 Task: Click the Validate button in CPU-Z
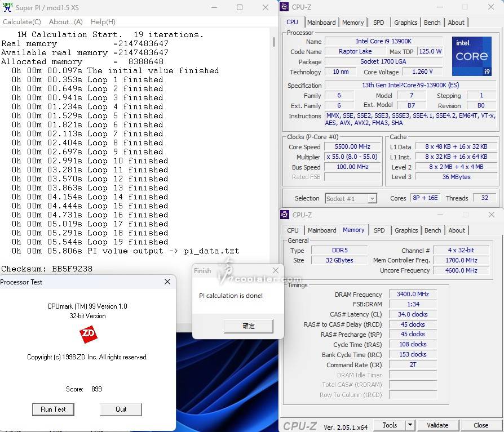tap(437, 425)
